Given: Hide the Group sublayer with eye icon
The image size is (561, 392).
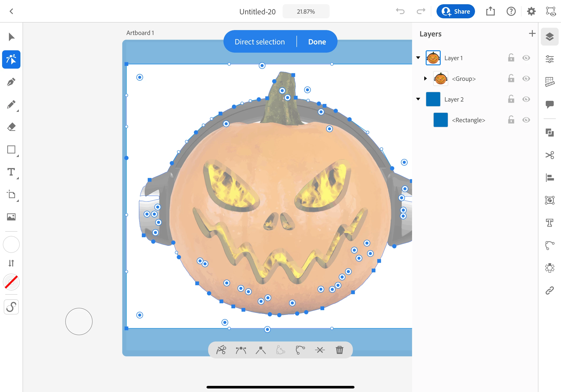Looking at the screenshot, I should 526,79.
